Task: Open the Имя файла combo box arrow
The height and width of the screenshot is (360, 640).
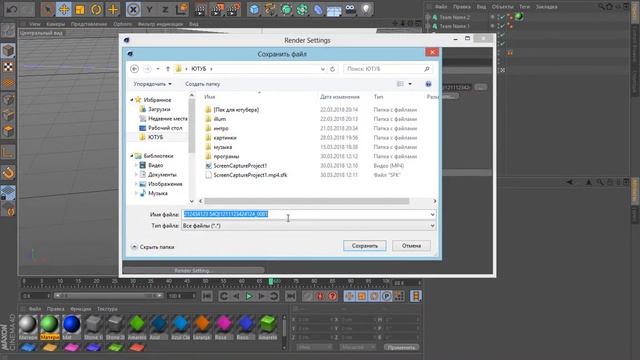Action: click(432, 214)
